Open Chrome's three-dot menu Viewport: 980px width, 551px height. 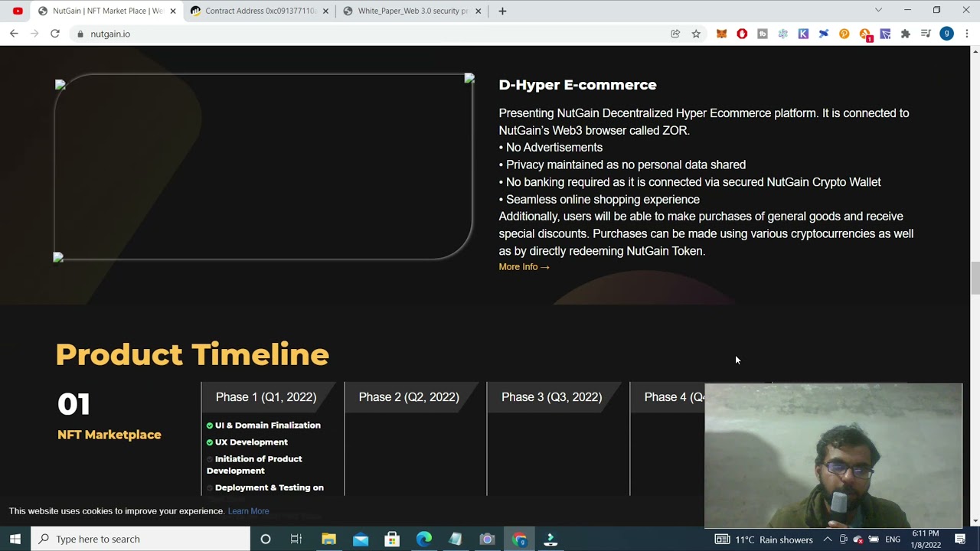coord(967,34)
